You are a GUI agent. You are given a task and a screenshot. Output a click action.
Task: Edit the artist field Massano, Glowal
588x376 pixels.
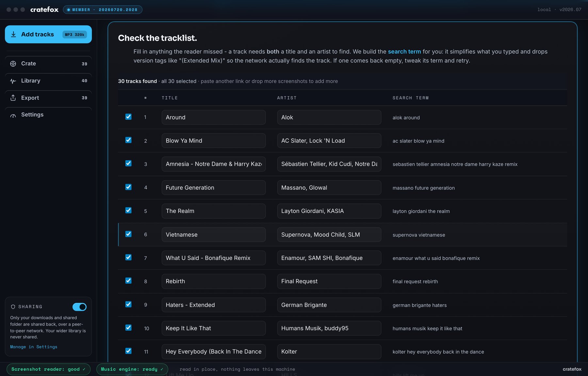329,188
